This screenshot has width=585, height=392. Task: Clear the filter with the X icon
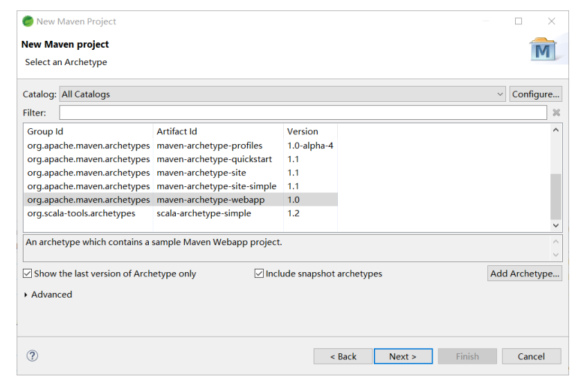point(556,112)
